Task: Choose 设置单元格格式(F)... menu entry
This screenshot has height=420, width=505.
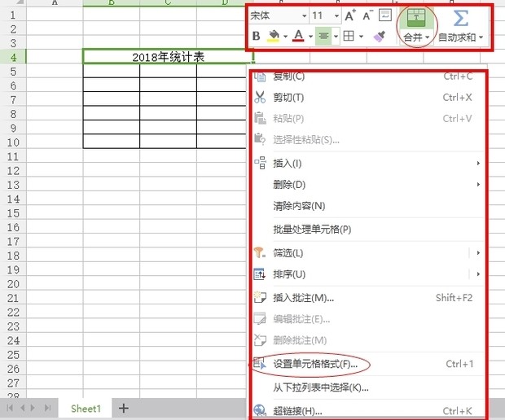Action: point(368,364)
